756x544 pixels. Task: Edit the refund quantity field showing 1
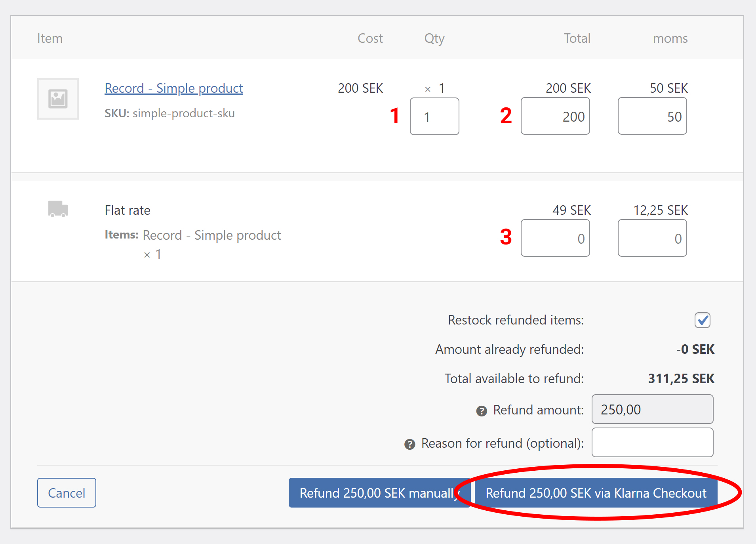click(x=434, y=116)
